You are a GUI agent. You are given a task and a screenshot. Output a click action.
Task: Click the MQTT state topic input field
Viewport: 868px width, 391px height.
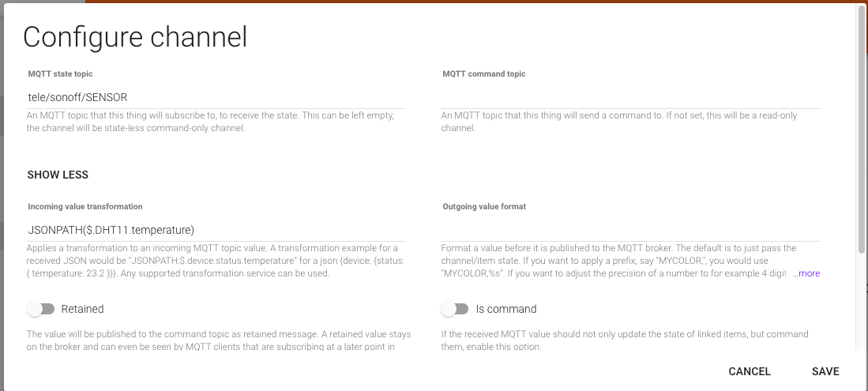coord(215,97)
